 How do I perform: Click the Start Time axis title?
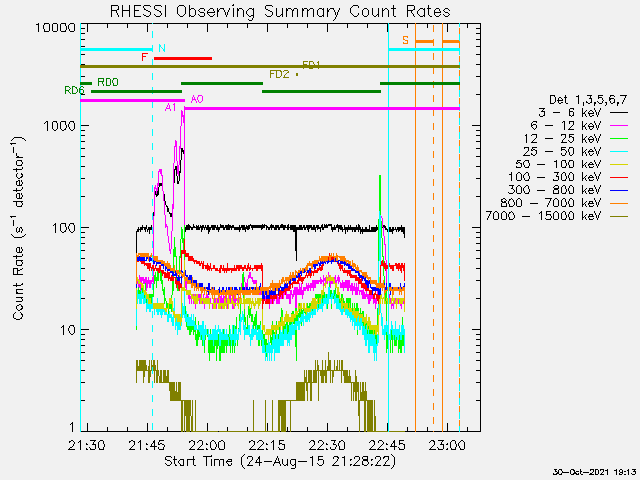[x=280, y=462]
